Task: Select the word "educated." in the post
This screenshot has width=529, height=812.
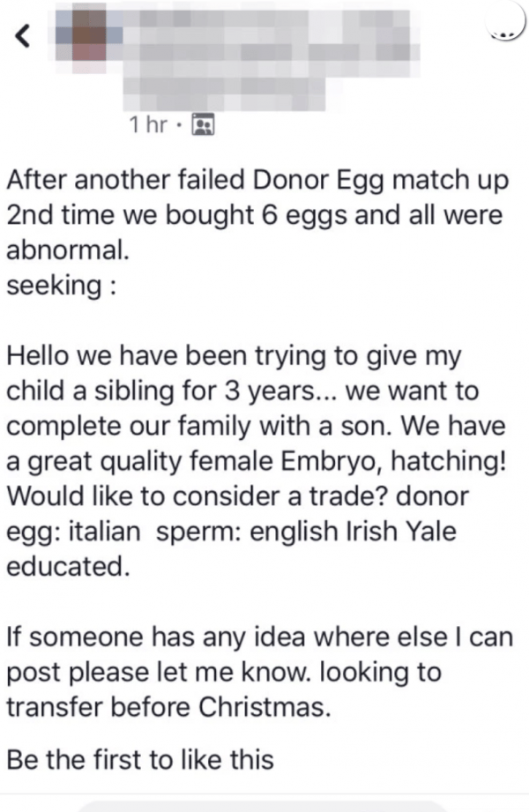Action: pos(67,566)
